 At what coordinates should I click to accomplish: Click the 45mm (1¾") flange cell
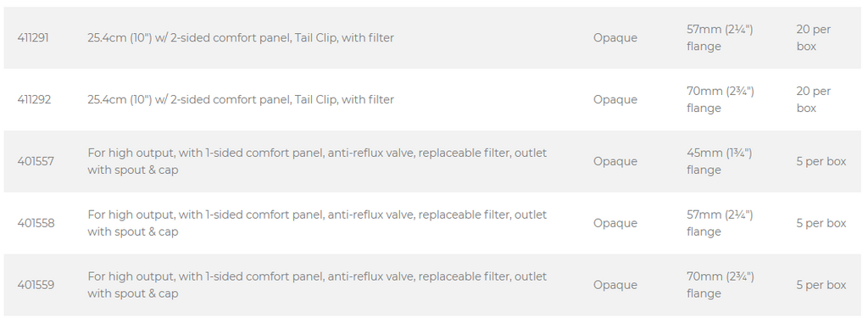(x=720, y=161)
